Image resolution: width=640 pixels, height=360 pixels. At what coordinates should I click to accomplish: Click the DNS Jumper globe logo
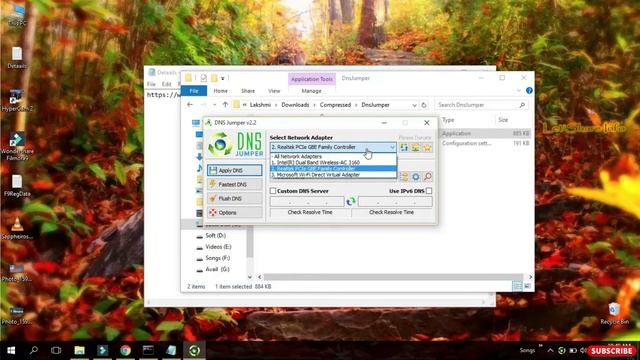(220, 144)
